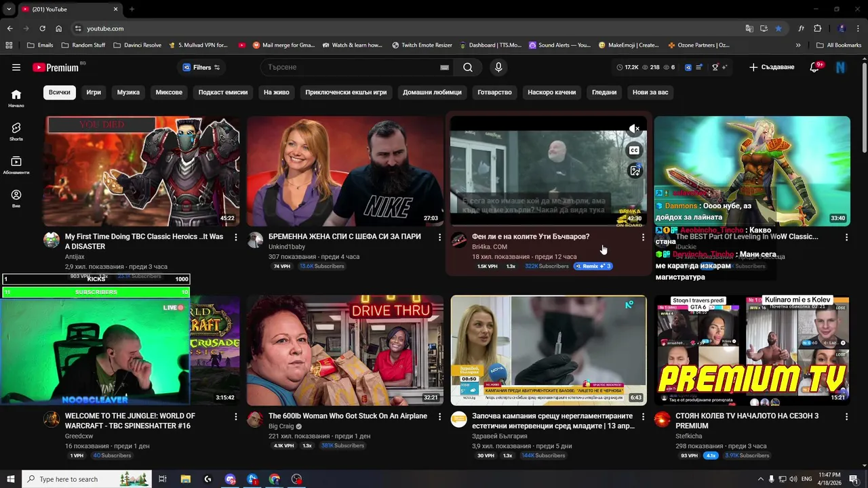Click the Windows taskbar search box

[x=87, y=479]
